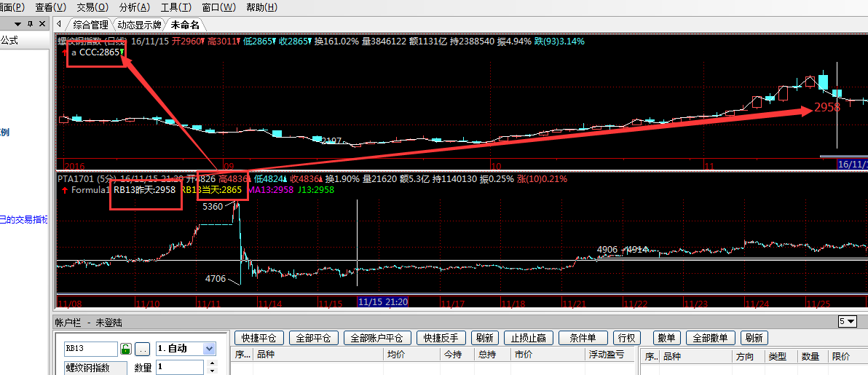Click the 刷新 button beside 全部撤单
Image resolution: width=868 pixels, height=375 pixels.
coord(754,338)
